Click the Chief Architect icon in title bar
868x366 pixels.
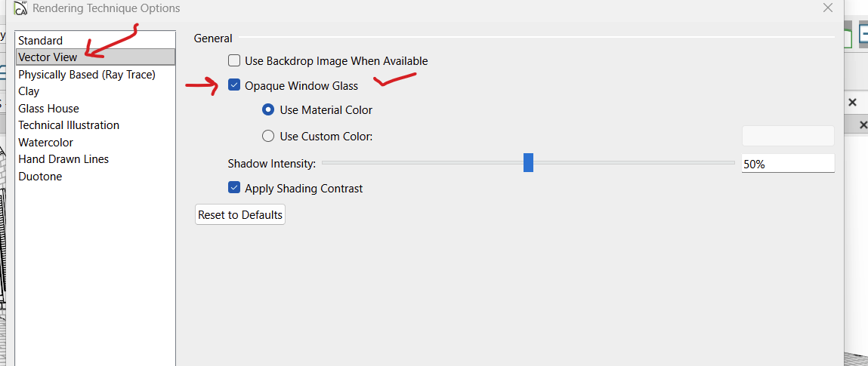pyautogui.click(x=21, y=8)
